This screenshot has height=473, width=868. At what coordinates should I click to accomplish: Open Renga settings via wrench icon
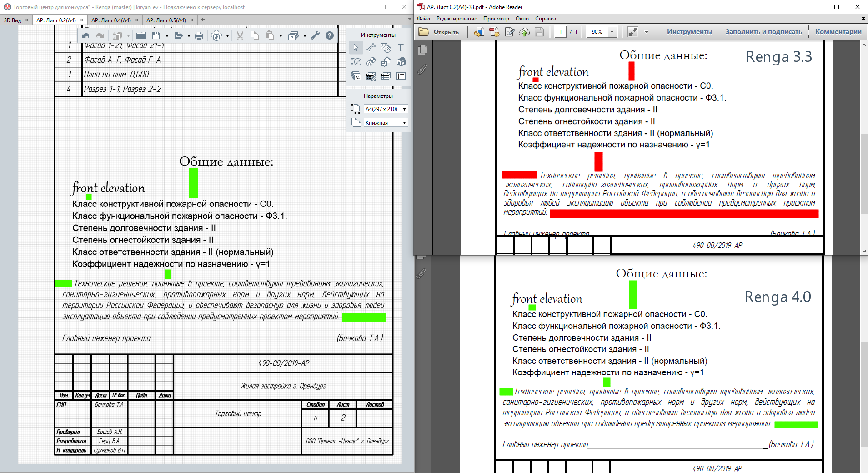(316, 35)
